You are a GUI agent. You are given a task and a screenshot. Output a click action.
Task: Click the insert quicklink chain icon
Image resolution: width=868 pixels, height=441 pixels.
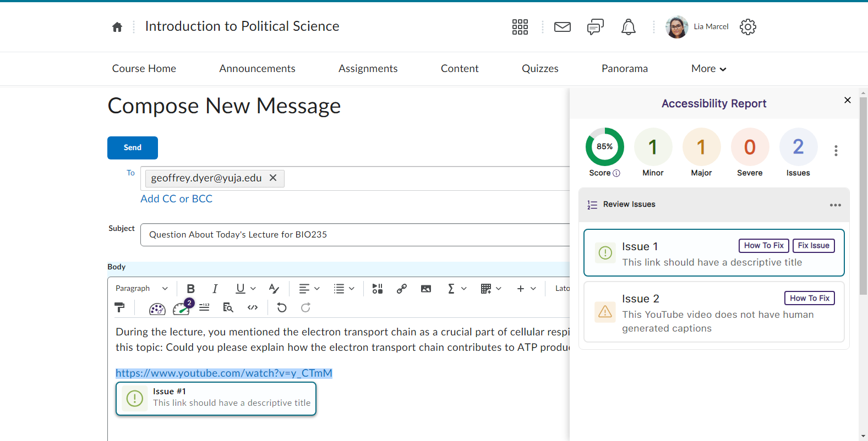coord(402,289)
